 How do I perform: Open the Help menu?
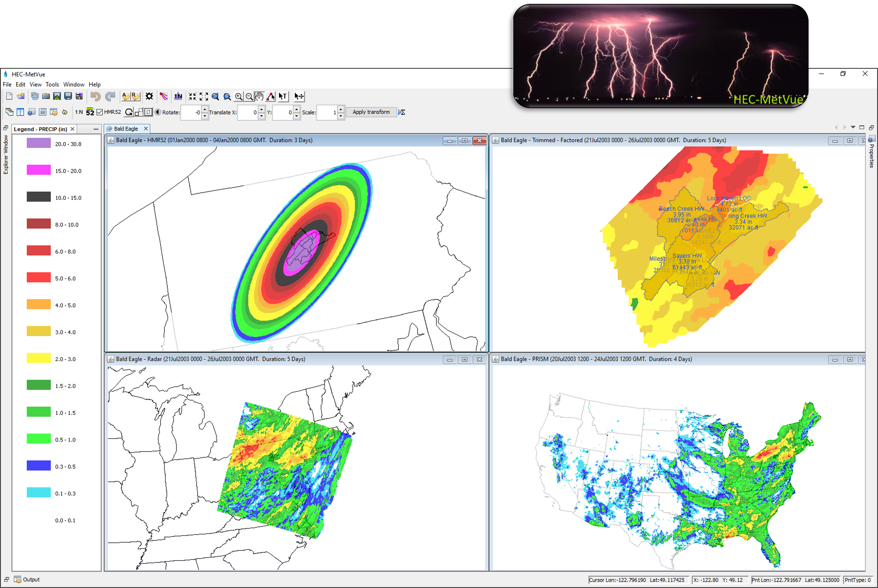[95, 84]
